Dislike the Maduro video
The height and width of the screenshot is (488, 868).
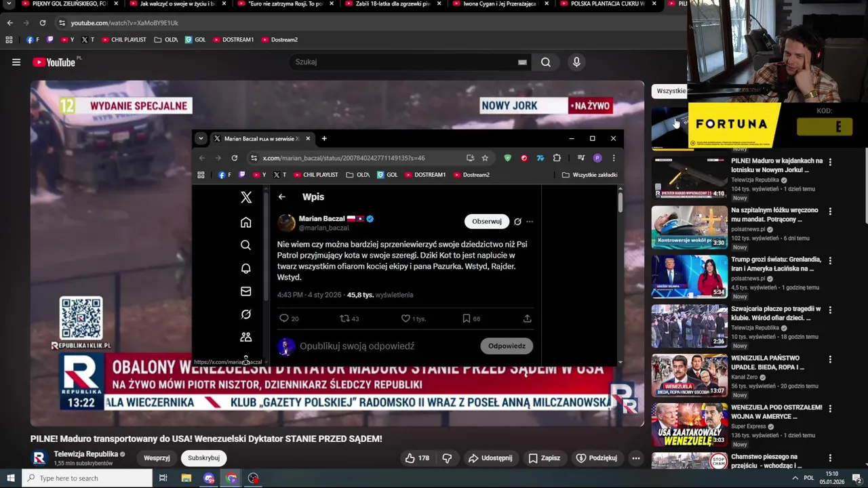447,458
